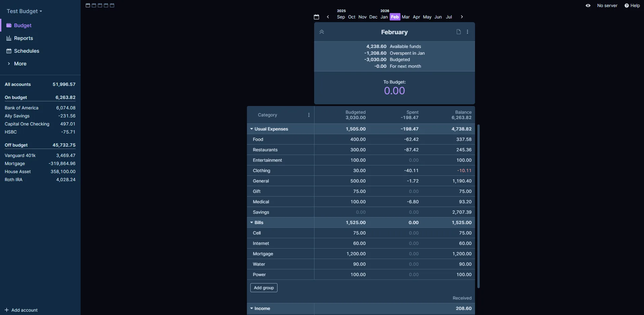This screenshot has width=644, height=315.
Task: Open the month picker calendar icon
Action: point(316,17)
